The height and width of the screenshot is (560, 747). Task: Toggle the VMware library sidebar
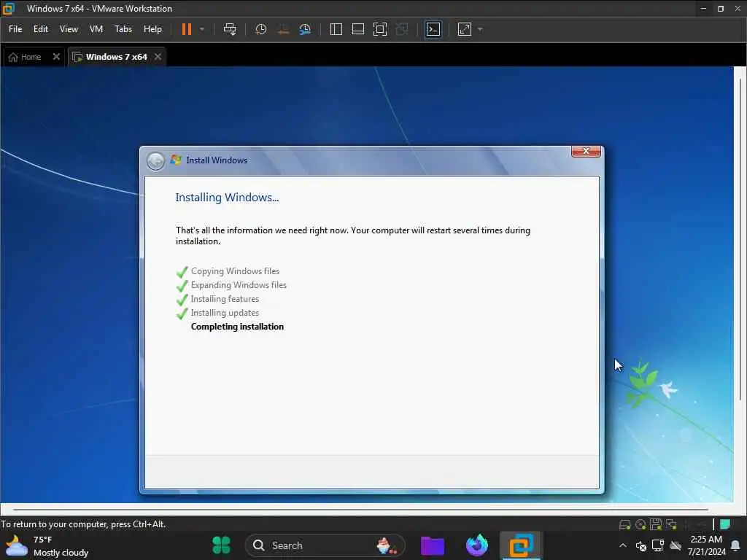click(336, 29)
